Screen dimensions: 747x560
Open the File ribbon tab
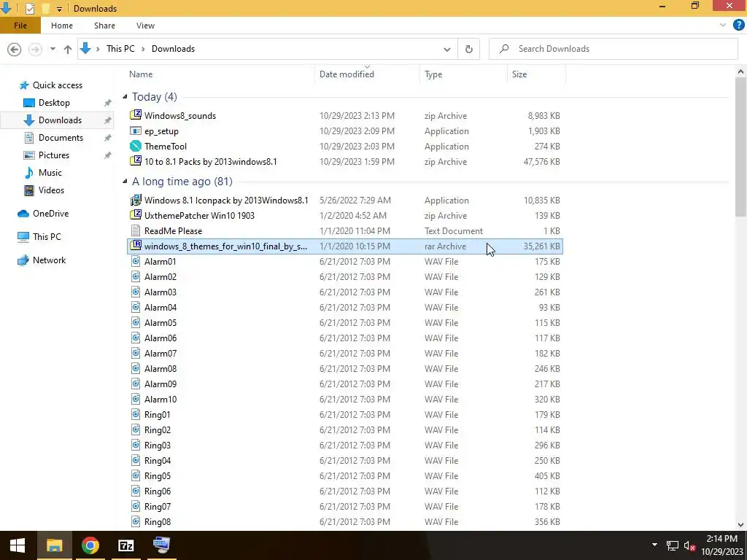20,26
